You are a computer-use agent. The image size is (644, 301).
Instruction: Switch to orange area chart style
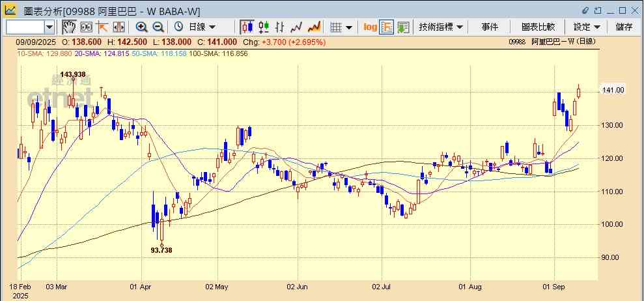pyautogui.click(x=314, y=27)
